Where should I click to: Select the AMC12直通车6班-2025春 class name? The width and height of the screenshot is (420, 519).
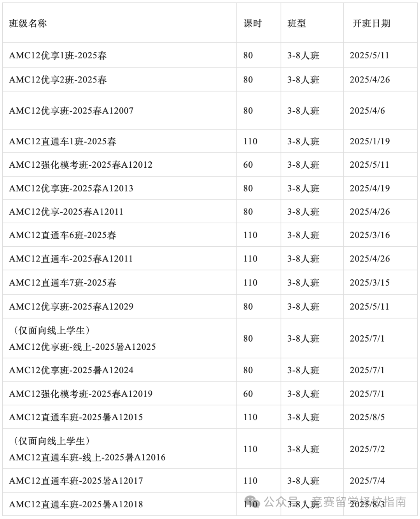pyautogui.click(x=63, y=235)
